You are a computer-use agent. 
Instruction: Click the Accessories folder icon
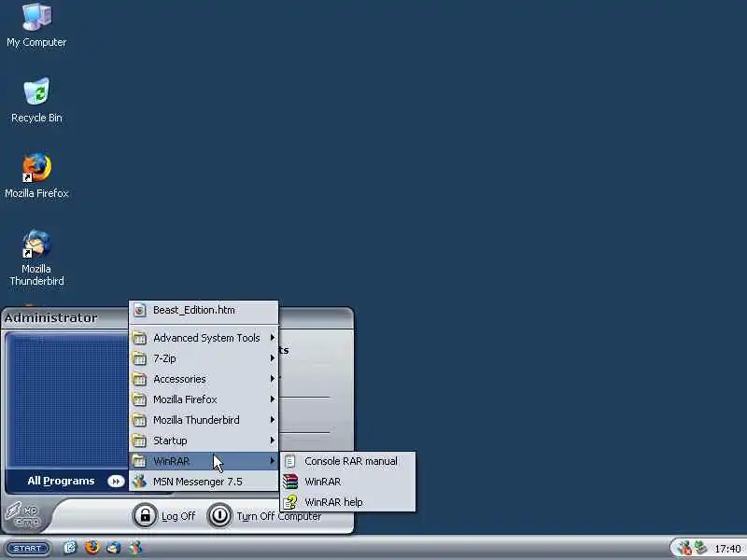(139, 379)
